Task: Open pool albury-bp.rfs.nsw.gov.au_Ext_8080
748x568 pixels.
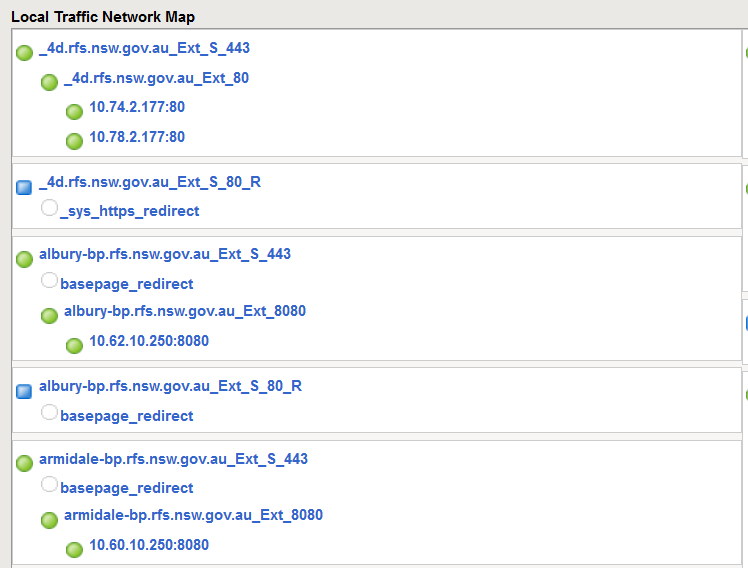Action: click(x=184, y=311)
